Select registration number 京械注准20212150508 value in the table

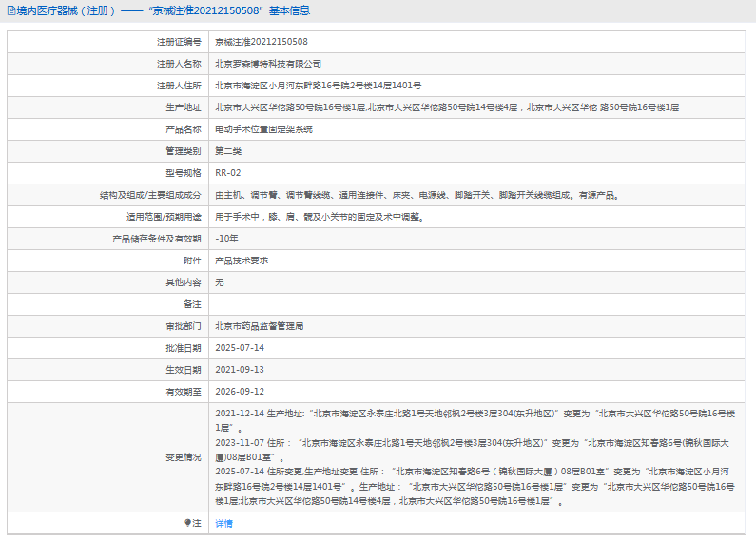(261, 42)
